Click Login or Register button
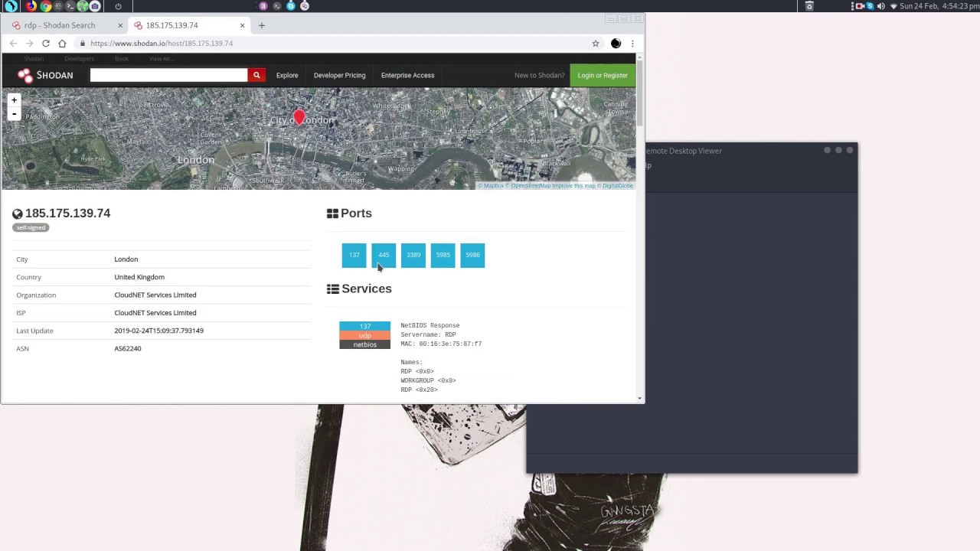The image size is (980, 551). (603, 75)
